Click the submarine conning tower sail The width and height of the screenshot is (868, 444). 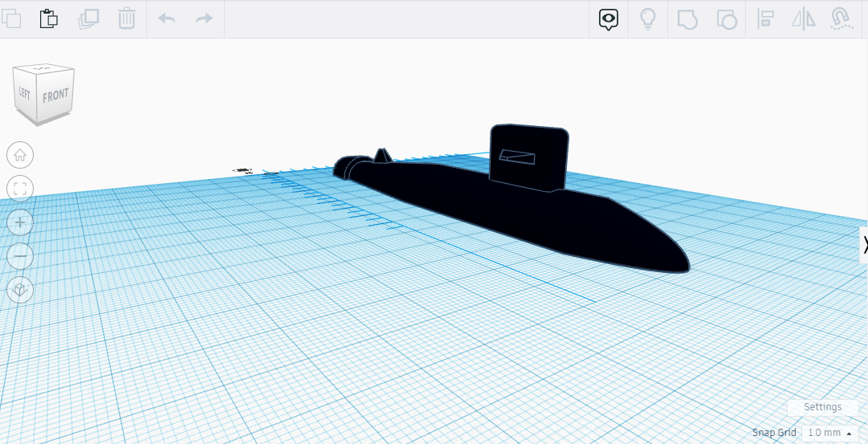pyautogui.click(x=528, y=158)
